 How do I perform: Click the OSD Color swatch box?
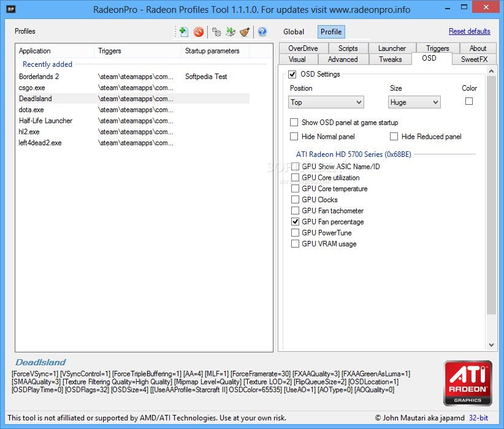point(469,101)
